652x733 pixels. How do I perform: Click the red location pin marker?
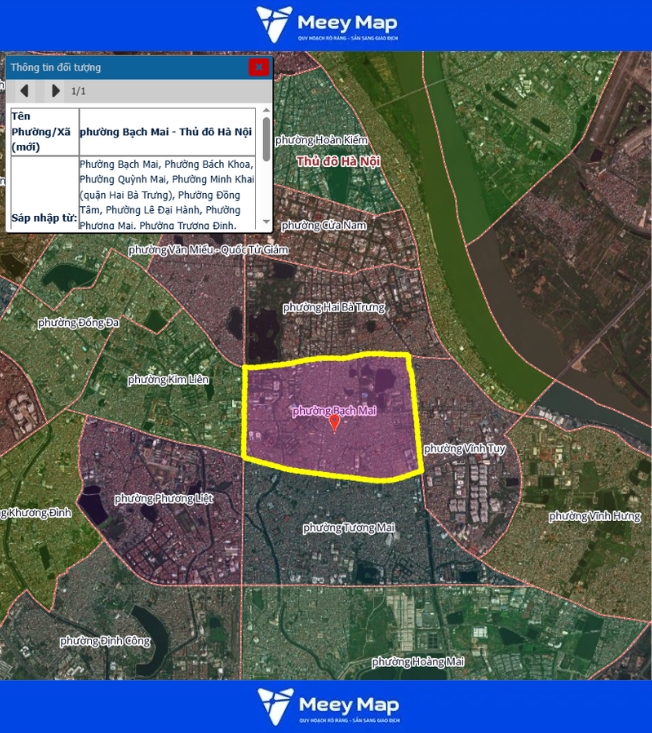pyautogui.click(x=334, y=424)
